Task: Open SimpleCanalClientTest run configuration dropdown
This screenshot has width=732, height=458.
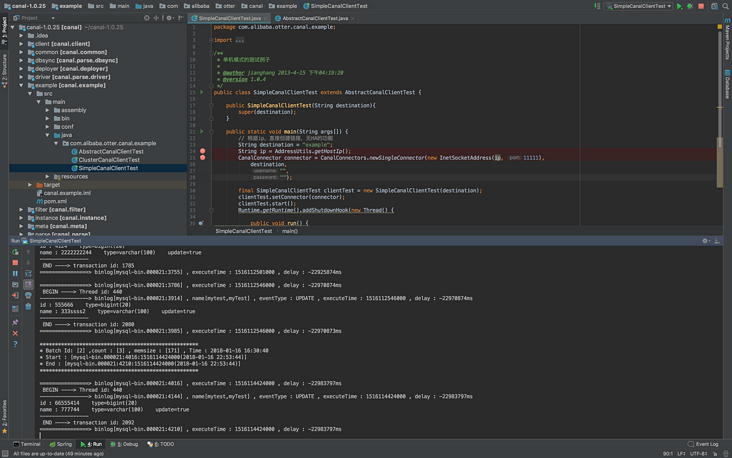Action: [638, 6]
